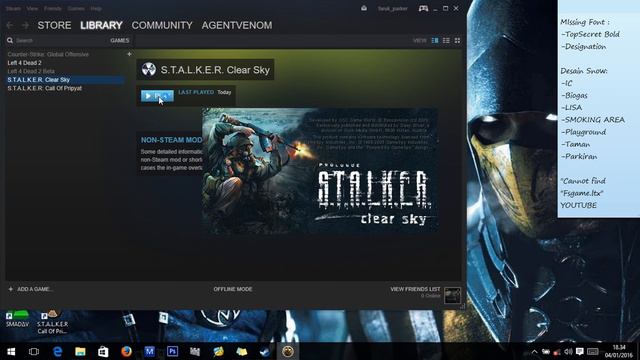Viewport: 640px width, 360px height.
Task: Open the touch keyboard tray icon
Action: click(593, 351)
